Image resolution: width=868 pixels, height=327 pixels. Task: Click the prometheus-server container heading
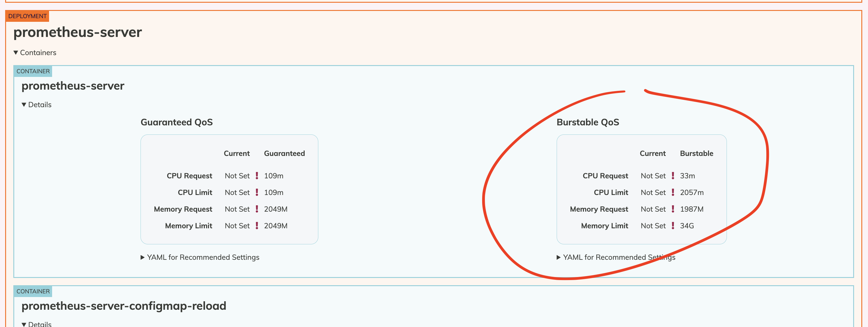(x=73, y=86)
